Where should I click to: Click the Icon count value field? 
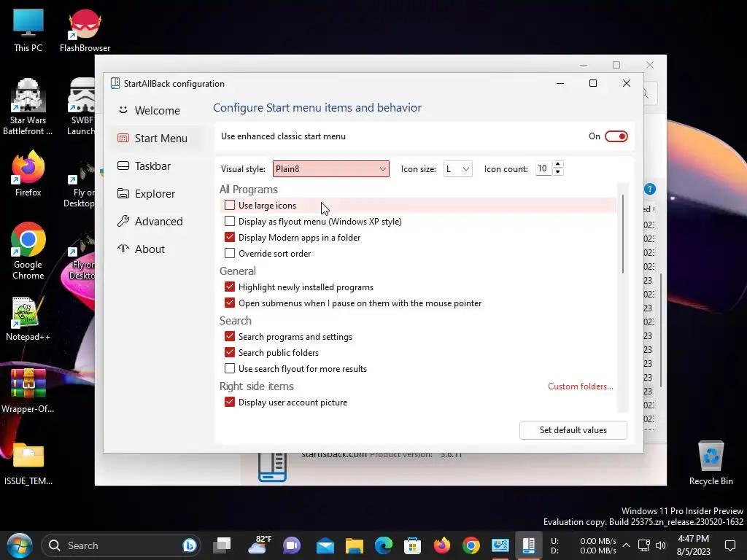coord(543,168)
